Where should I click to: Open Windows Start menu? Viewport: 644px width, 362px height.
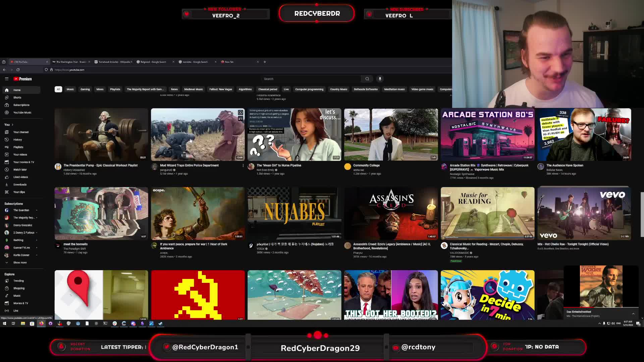tap(4, 323)
